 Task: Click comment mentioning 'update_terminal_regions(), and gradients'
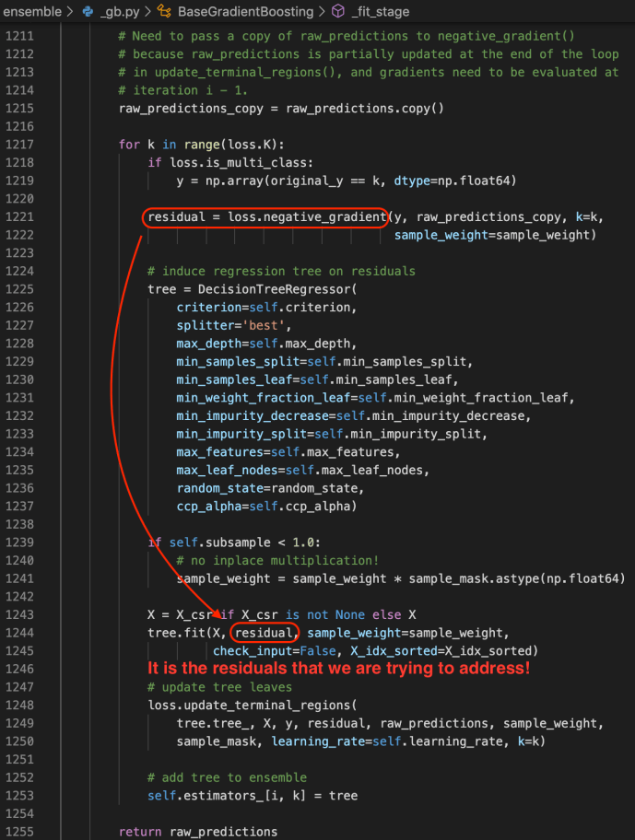click(x=368, y=73)
